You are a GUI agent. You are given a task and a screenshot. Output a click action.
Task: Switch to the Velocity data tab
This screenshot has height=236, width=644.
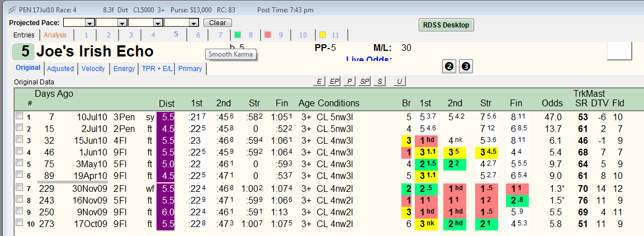click(93, 69)
